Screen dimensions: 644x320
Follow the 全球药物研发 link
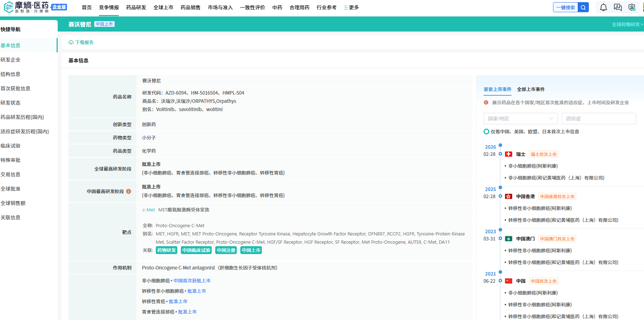628,24
